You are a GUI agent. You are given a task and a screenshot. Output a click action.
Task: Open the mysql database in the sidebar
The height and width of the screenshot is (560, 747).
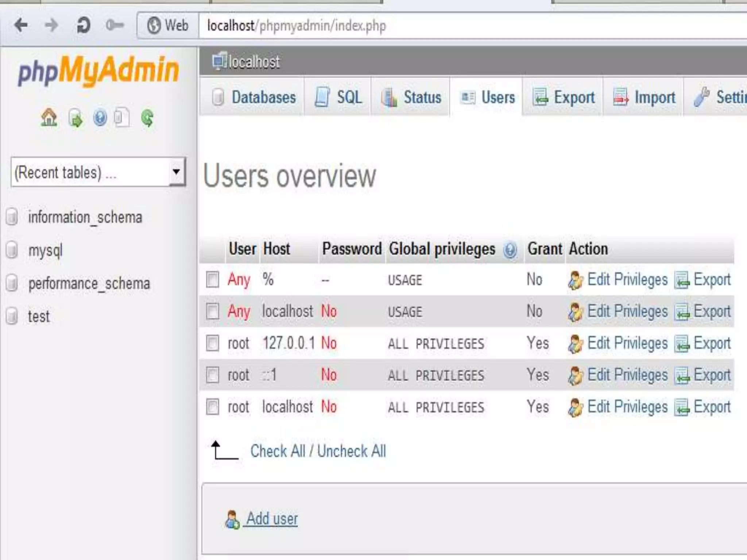pyautogui.click(x=45, y=250)
